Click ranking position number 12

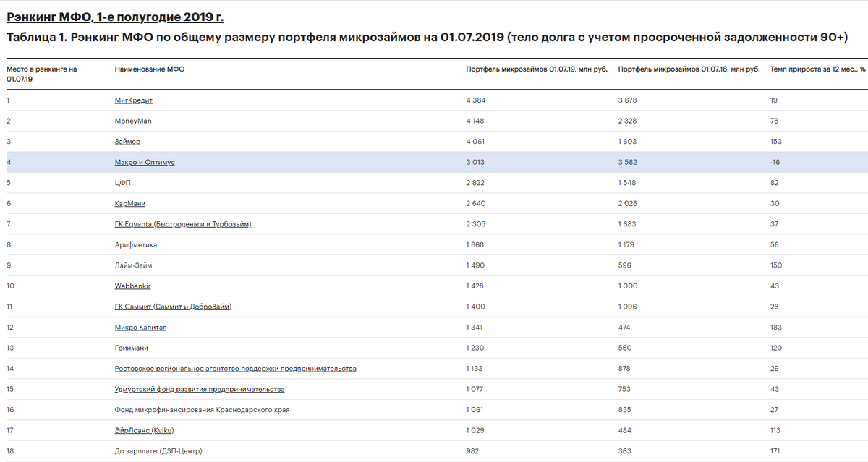pos(10,328)
